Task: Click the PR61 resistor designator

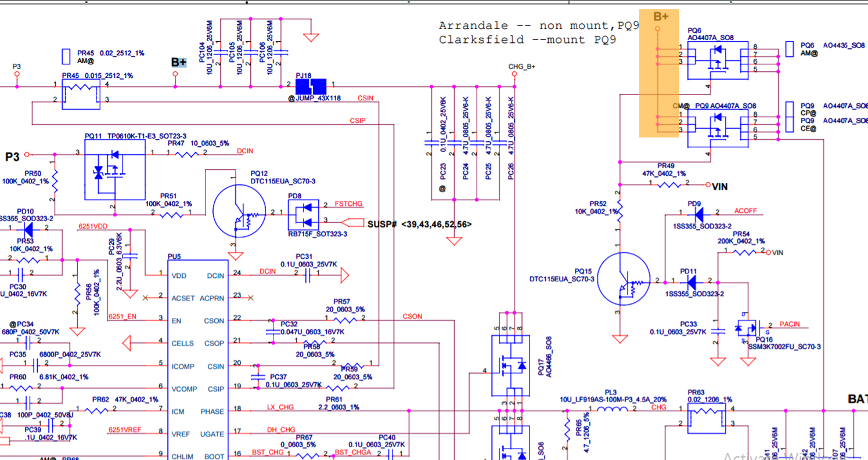Action: point(334,400)
